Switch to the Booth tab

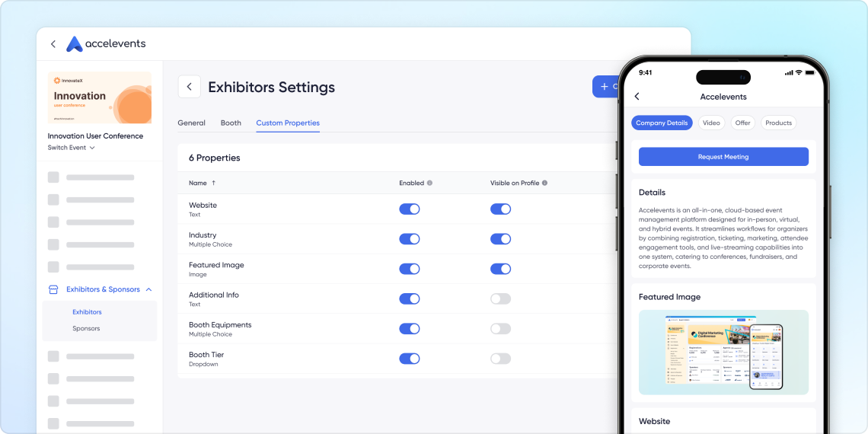[x=231, y=123]
